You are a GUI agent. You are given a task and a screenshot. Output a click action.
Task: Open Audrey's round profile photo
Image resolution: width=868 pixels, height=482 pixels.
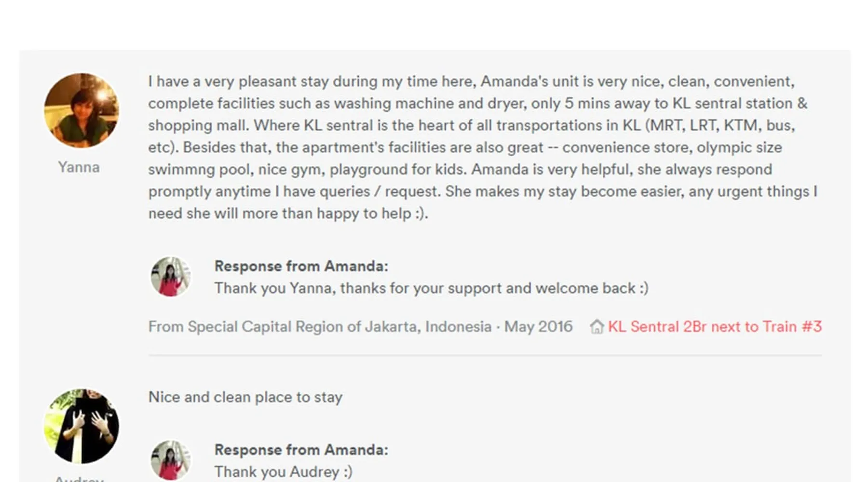81,426
